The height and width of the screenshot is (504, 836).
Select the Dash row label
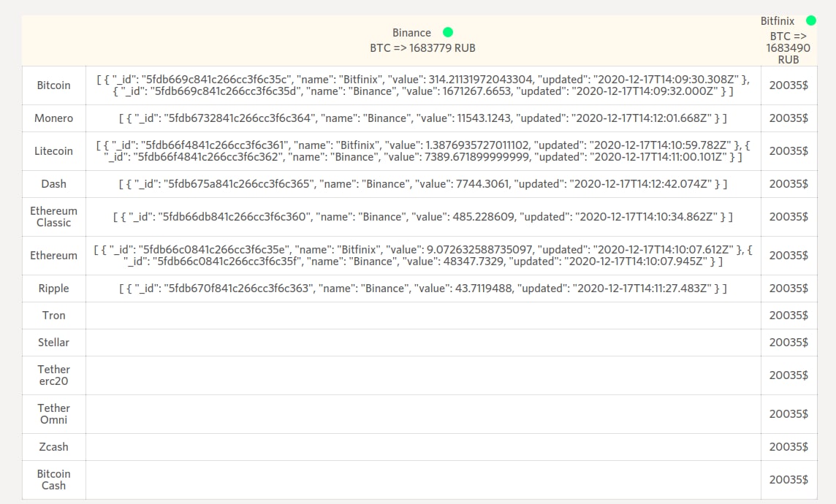coord(54,184)
